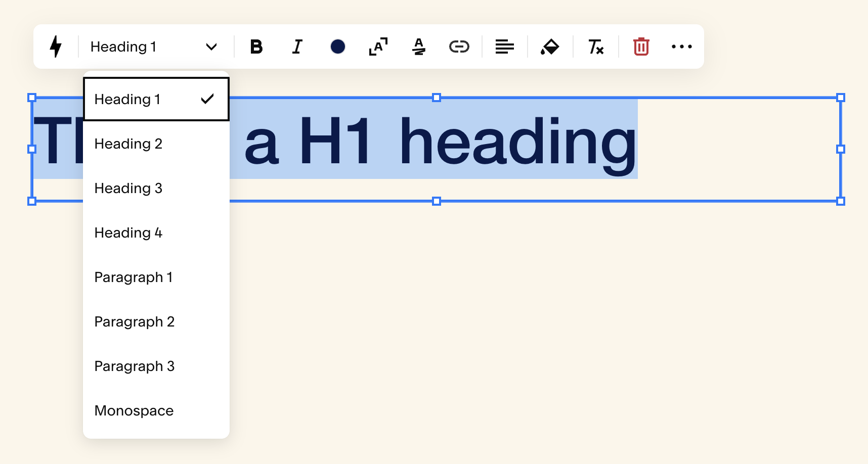Viewport: 868px width, 464px height.
Task: Open the Heading 1 text style dropdown
Action: (x=154, y=47)
